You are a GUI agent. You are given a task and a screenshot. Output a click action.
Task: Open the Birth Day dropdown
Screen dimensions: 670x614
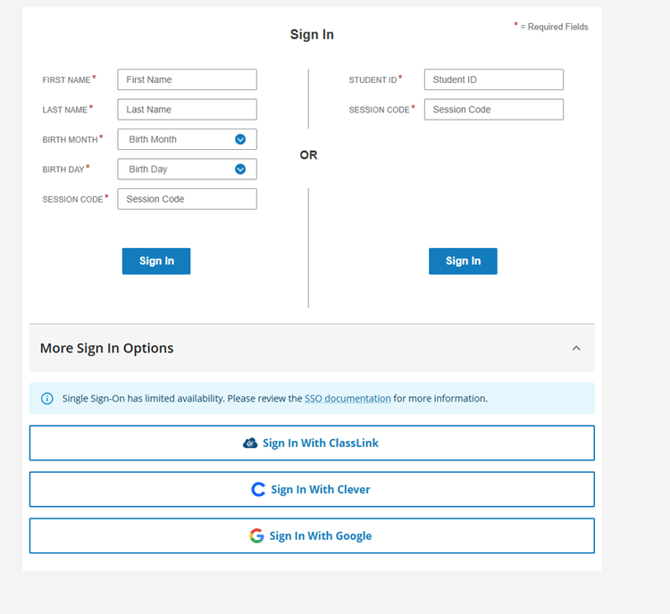(187, 169)
